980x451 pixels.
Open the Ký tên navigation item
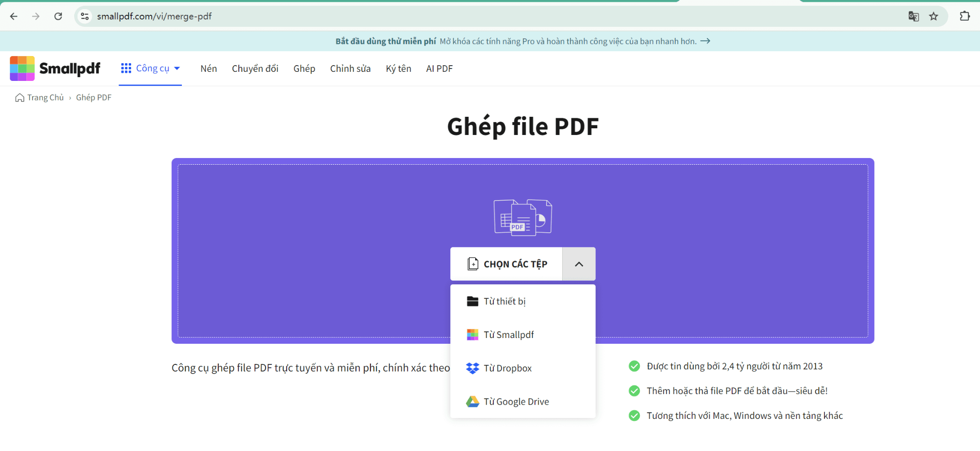coord(399,68)
